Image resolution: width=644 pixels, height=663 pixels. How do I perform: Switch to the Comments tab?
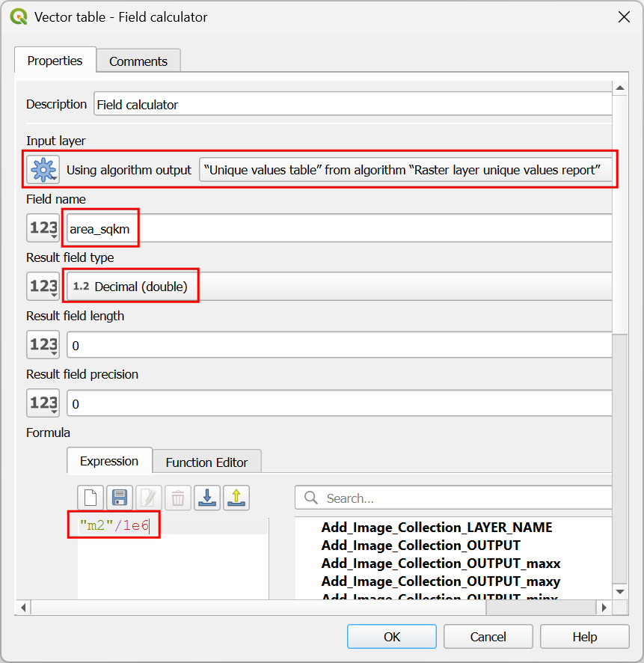point(138,61)
